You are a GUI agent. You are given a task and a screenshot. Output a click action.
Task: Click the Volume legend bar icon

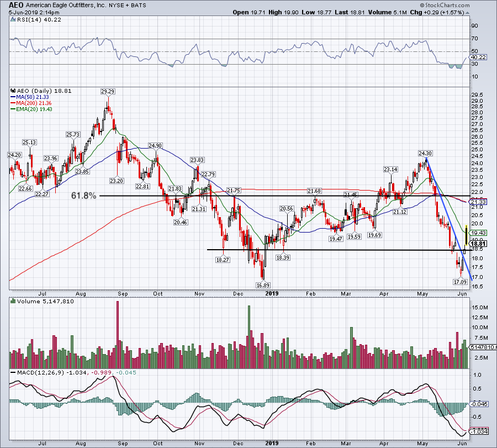point(13,301)
